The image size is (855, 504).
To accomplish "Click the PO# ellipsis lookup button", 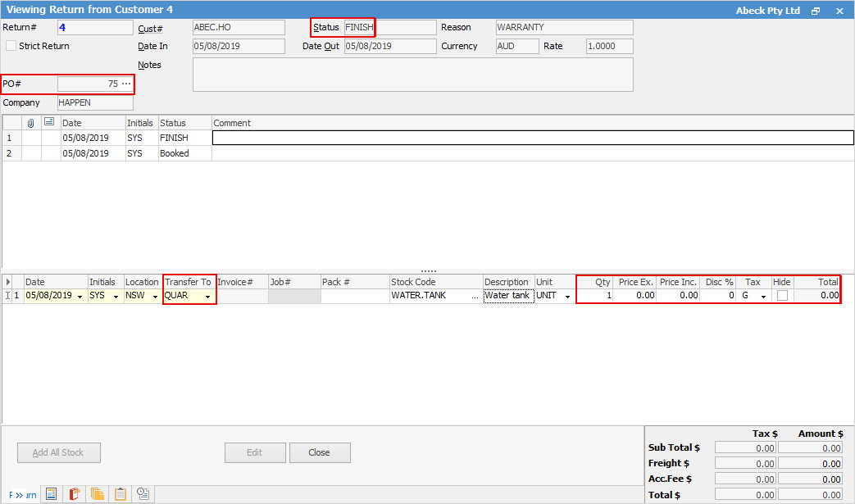I will (x=126, y=84).
